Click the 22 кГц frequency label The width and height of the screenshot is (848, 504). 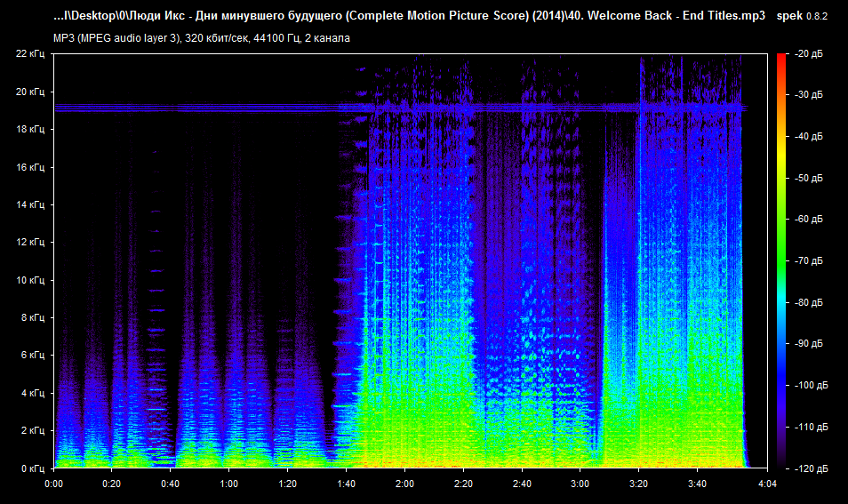(x=29, y=54)
